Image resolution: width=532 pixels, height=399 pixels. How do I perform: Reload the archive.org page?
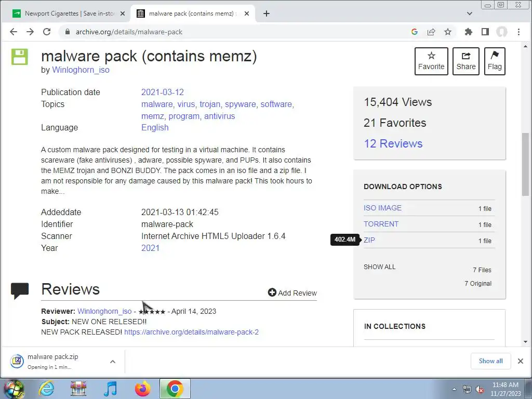[x=47, y=32]
